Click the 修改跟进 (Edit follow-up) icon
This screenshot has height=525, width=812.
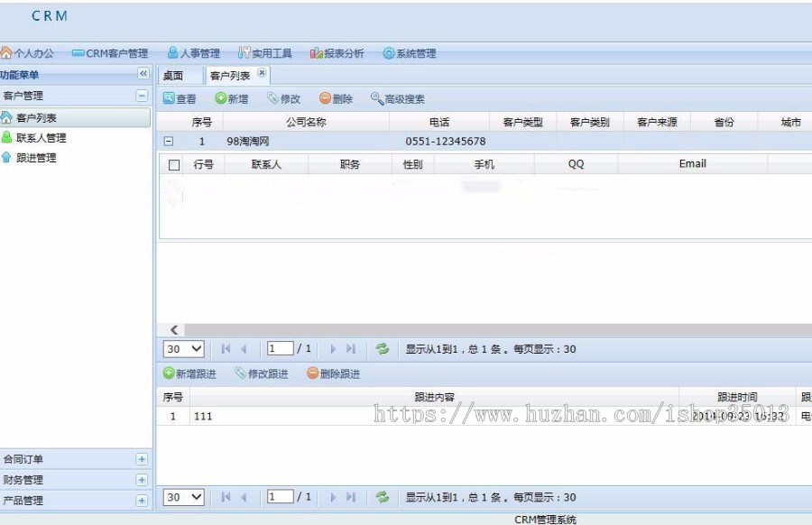click(x=262, y=373)
